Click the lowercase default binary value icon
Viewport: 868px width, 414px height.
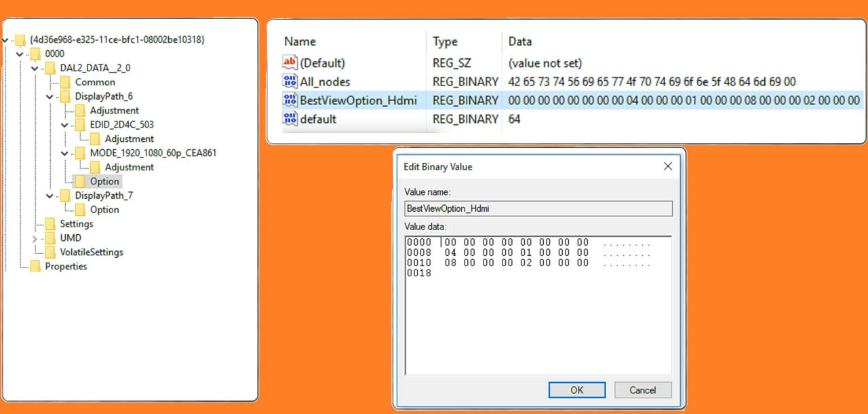pyautogui.click(x=290, y=119)
